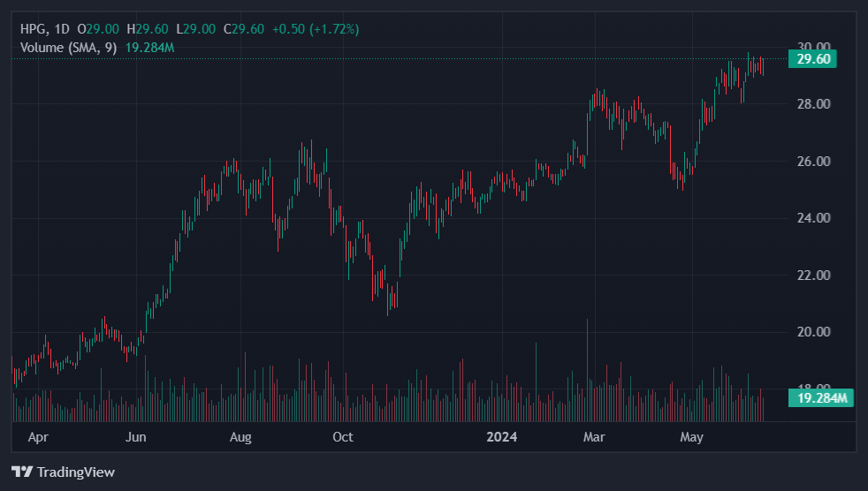The width and height of the screenshot is (868, 491).
Task: Click the Jun label on time axis
Action: click(135, 437)
